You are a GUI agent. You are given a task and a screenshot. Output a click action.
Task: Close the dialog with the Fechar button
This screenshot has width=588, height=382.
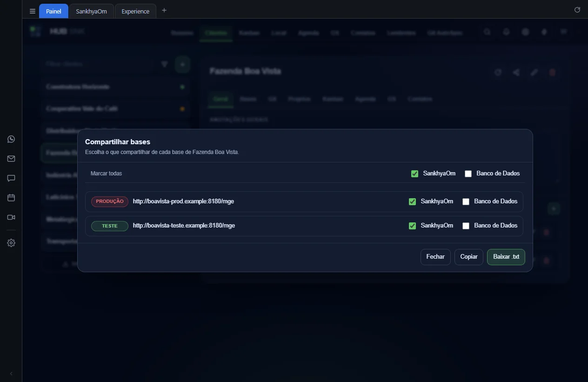tap(435, 257)
